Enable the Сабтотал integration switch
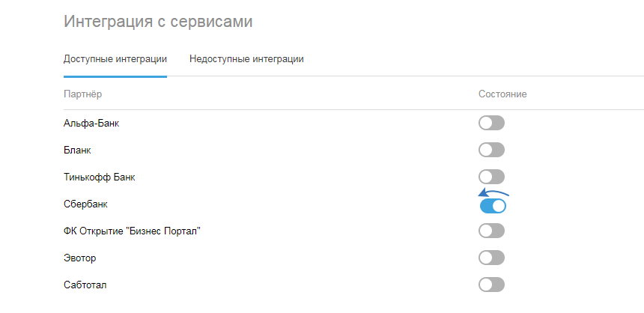The height and width of the screenshot is (313, 644). (x=492, y=285)
